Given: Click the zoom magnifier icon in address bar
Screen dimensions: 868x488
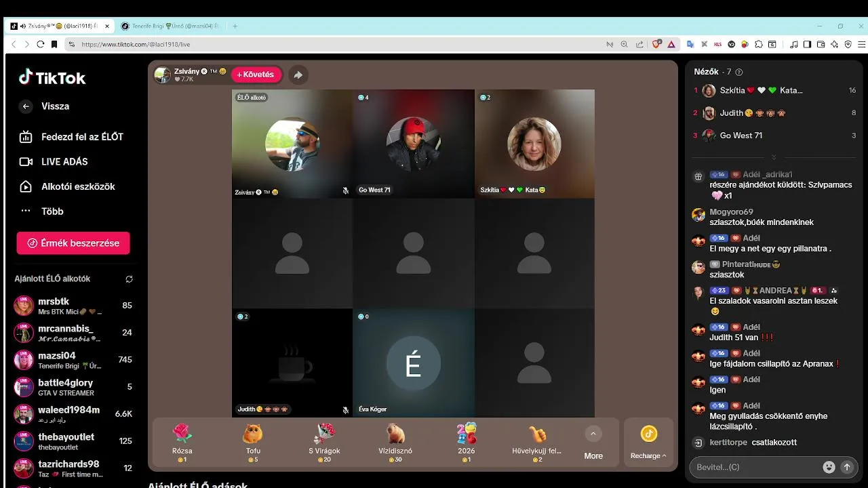Looking at the screenshot, I should tap(625, 44).
